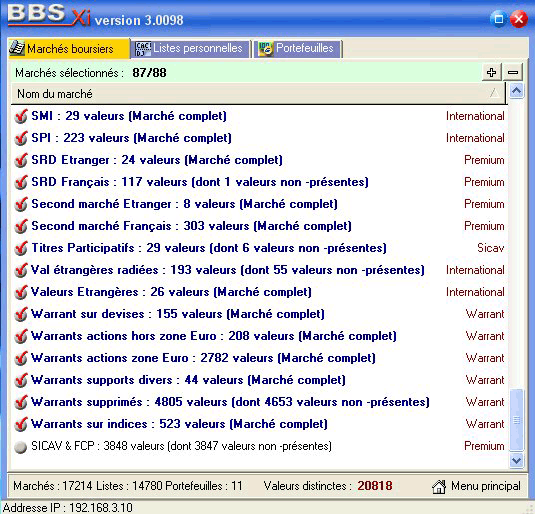Viewport: 535px width, 514px height.
Task: Toggle Warrants actions zone Euro checkmark
Action: 21,358
